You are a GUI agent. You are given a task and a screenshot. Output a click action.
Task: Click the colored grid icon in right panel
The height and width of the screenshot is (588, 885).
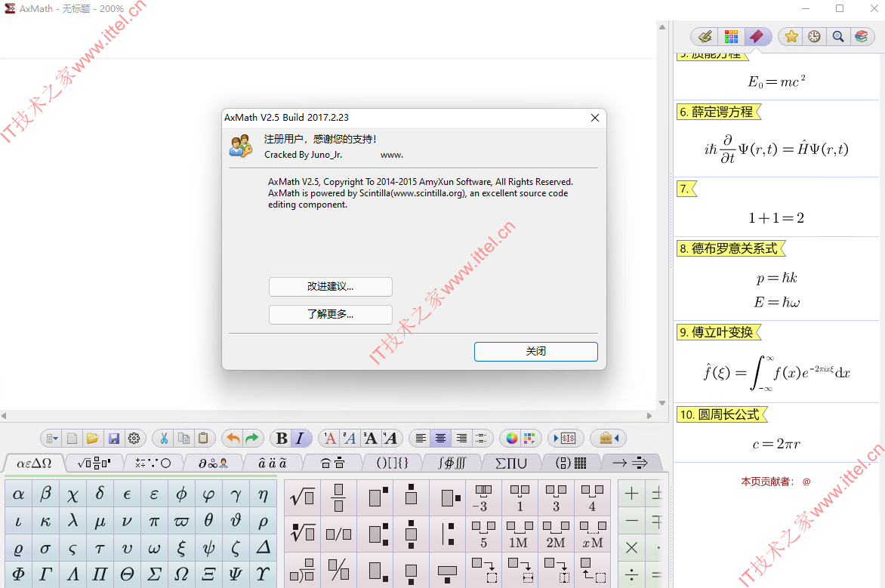[732, 37]
